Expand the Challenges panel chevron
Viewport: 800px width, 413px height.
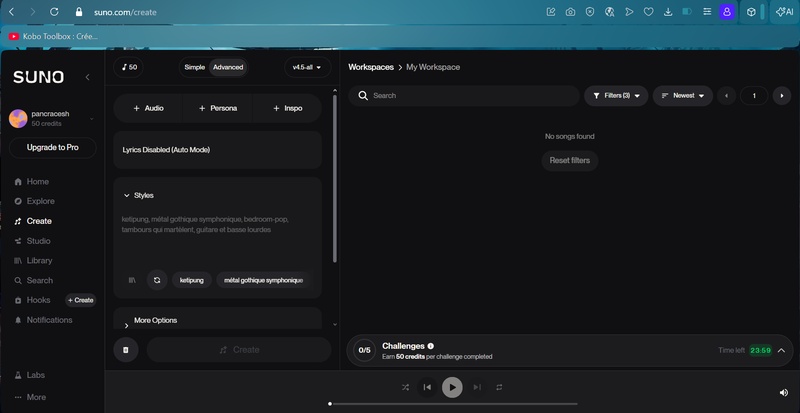(781, 350)
